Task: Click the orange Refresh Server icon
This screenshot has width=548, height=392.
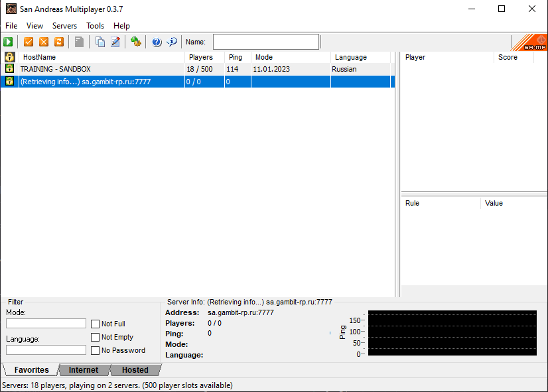Action: click(59, 42)
